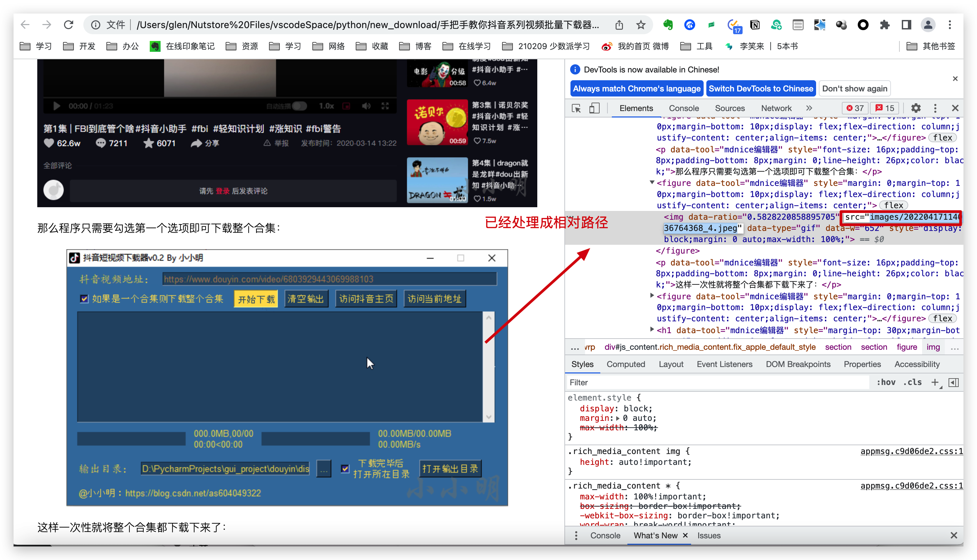Toggle the device toolbar icon

[x=594, y=108]
